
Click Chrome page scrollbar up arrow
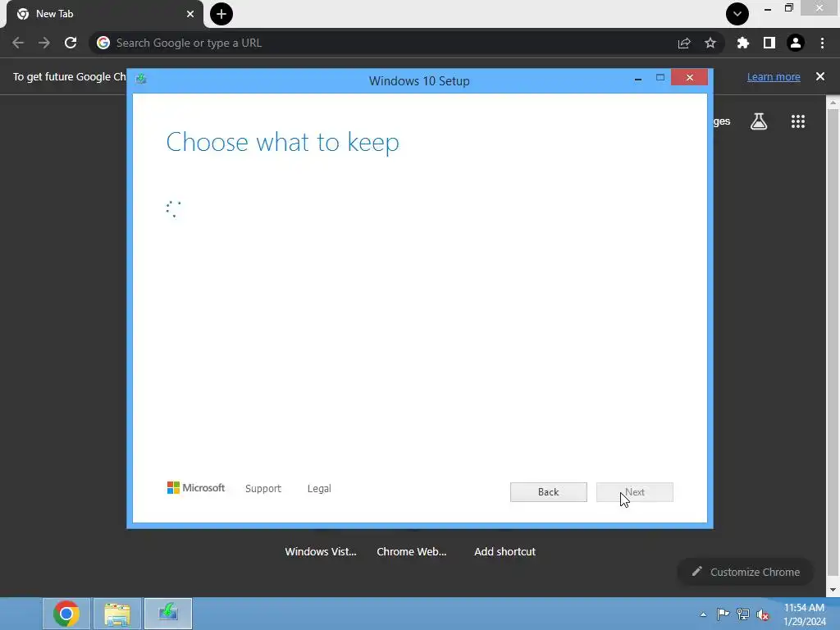833,102
